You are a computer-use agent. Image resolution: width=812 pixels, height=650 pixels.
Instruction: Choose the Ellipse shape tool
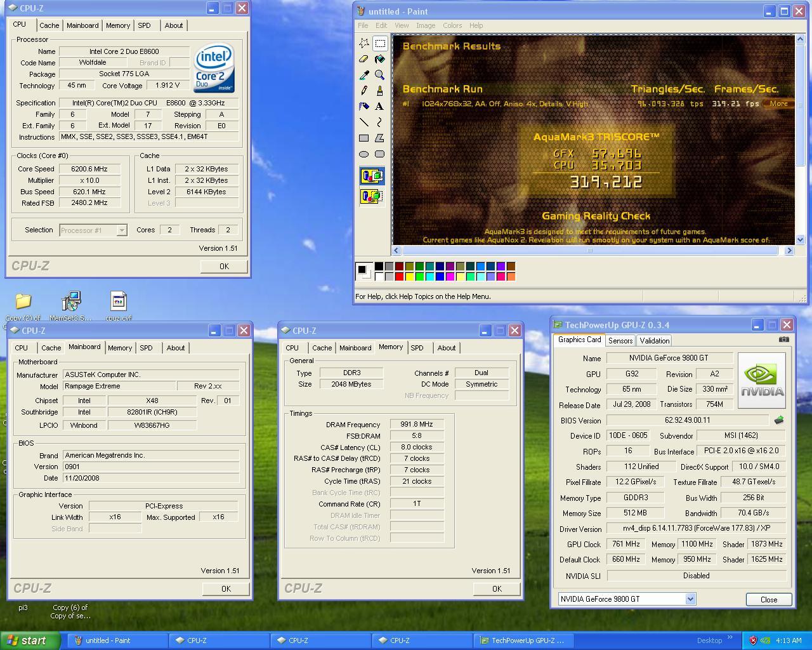364,154
